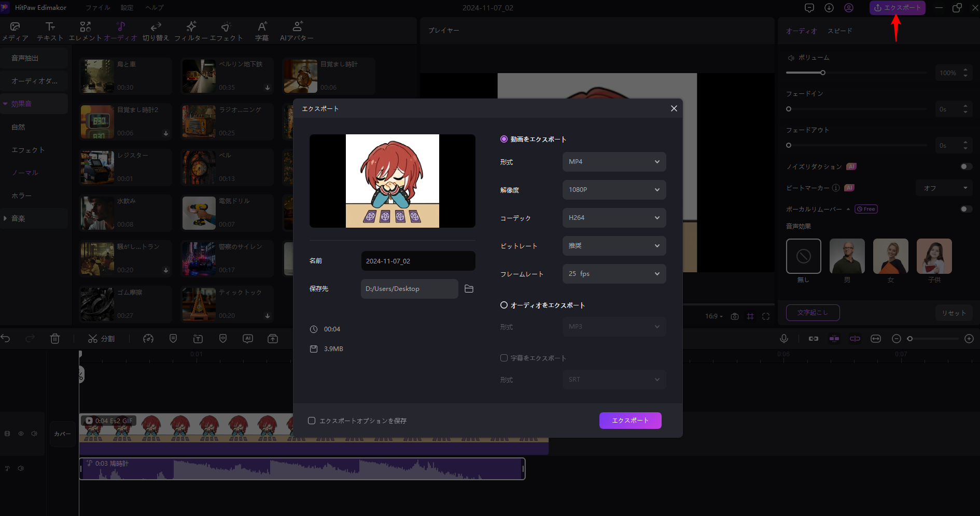Image resolution: width=980 pixels, height=516 pixels.
Task: Open the Transitions (切り替え) tool
Action: point(156,32)
